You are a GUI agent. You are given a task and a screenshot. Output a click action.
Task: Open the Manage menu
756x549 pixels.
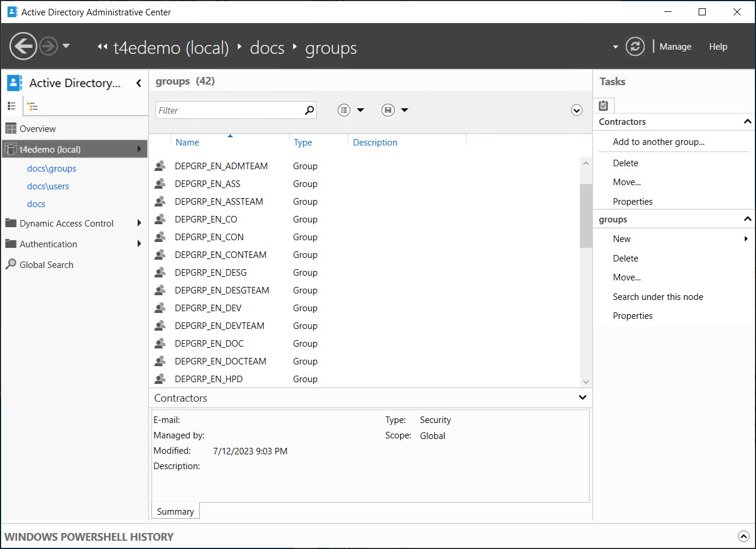coord(675,47)
